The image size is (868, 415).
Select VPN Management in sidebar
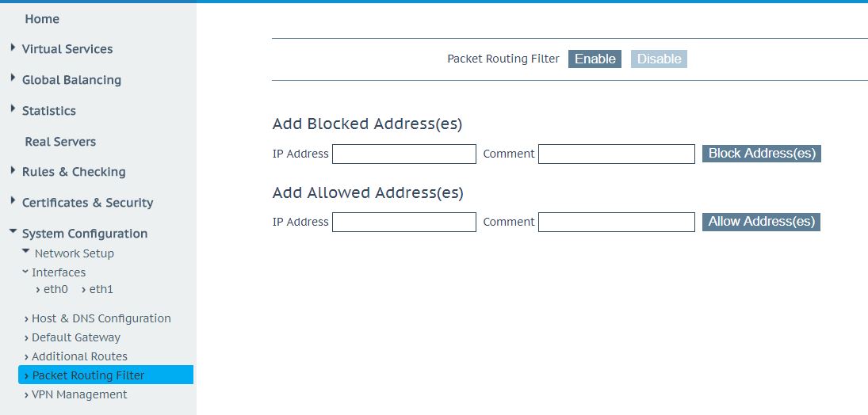tap(79, 394)
